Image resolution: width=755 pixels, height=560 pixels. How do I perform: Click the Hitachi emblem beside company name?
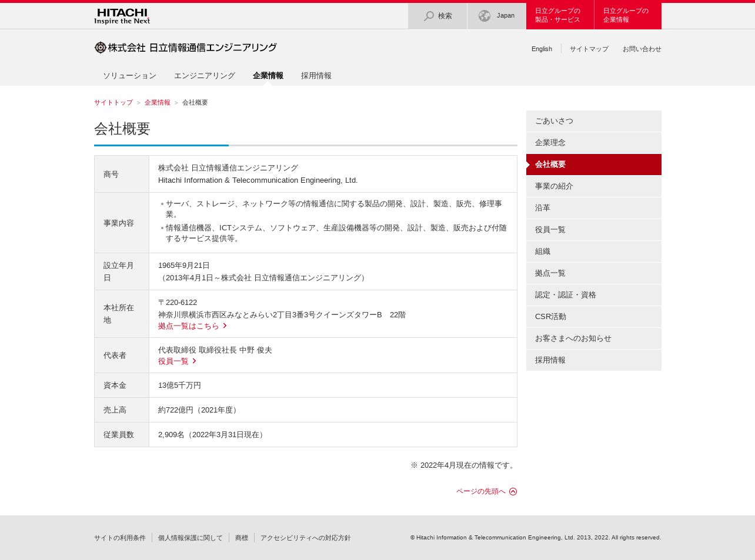(101, 48)
